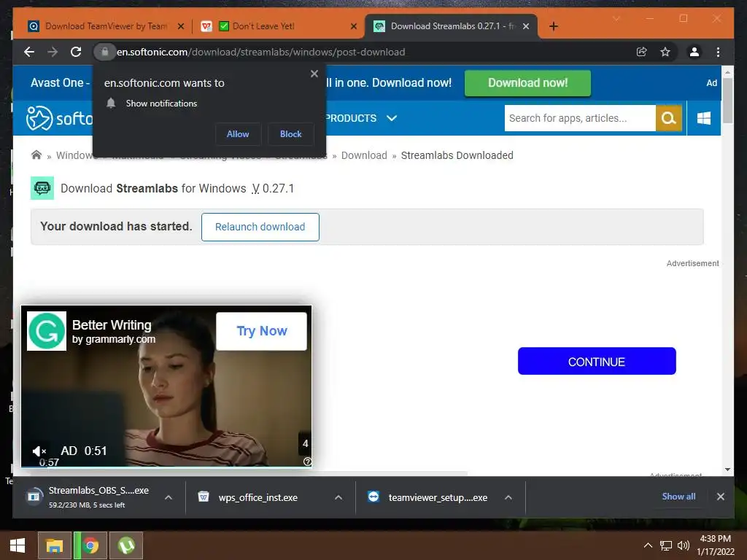Image resolution: width=747 pixels, height=560 pixels.
Task: Click Relaunch download button
Action: pos(260,227)
